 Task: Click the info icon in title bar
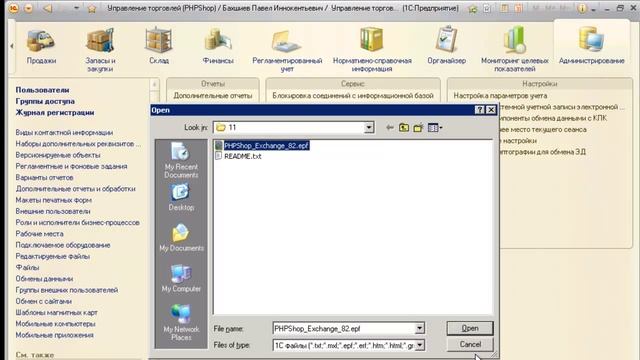[582, 9]
